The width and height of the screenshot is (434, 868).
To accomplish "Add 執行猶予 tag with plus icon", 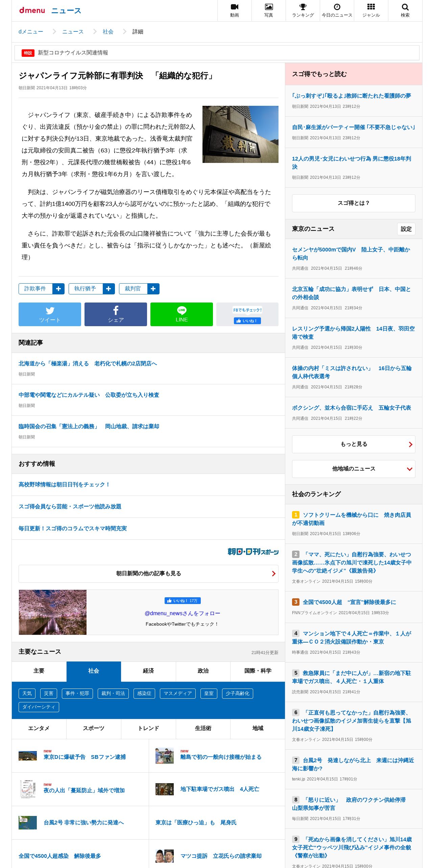I will pos(108,289).
